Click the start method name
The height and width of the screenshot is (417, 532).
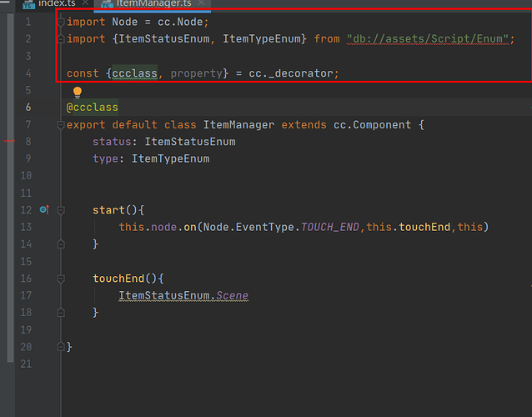point(108,210)
